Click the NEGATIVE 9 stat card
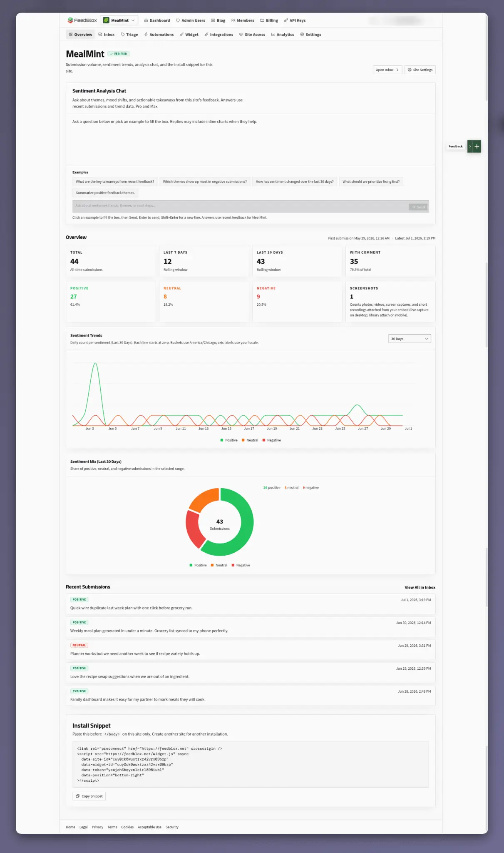504x853 pixels. (x=297, y=301)
